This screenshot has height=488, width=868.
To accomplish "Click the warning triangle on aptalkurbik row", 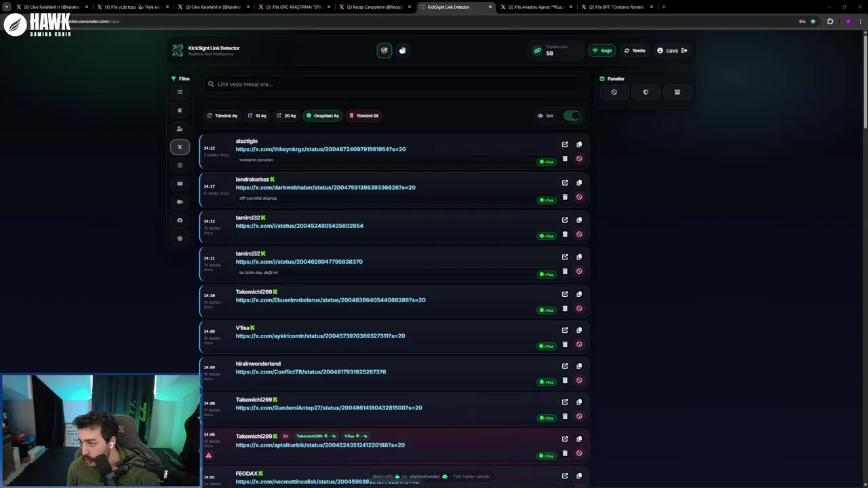I will (x=209, y=455).
